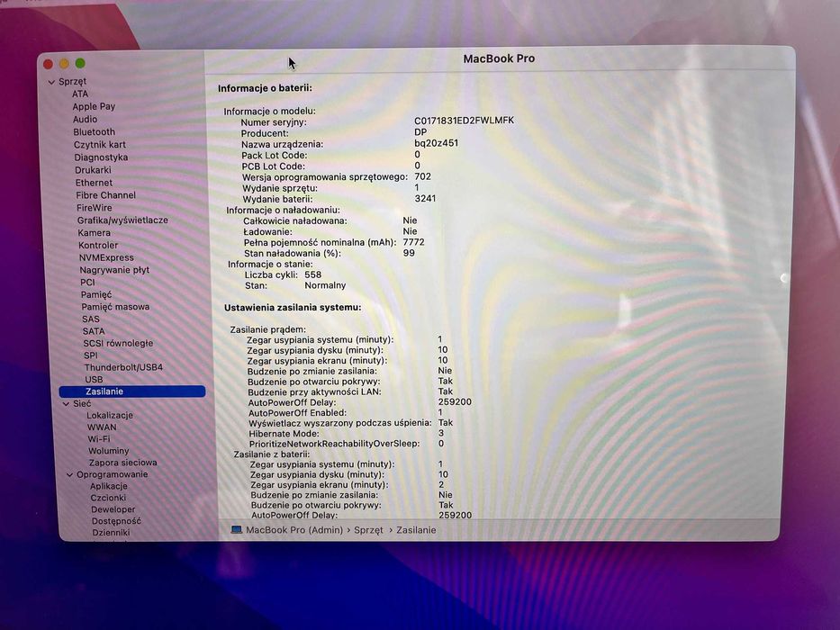
Task: Click Ustawienia zasilania systemu heading
Action: pos(293,308)
